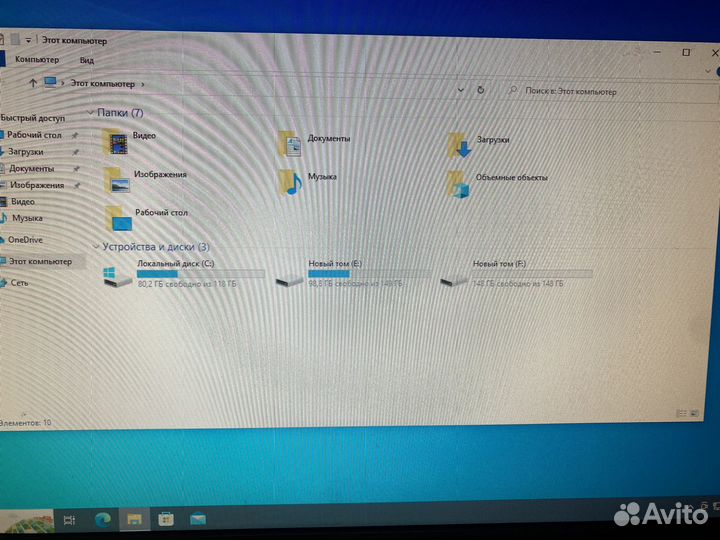Open the Вид ribbon tab
The height and width of the screenshot is (540, 720).
point(87,60)
